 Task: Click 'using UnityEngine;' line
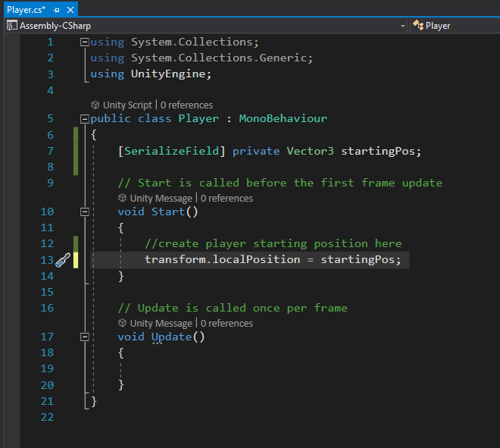click(x=151, y=74)
